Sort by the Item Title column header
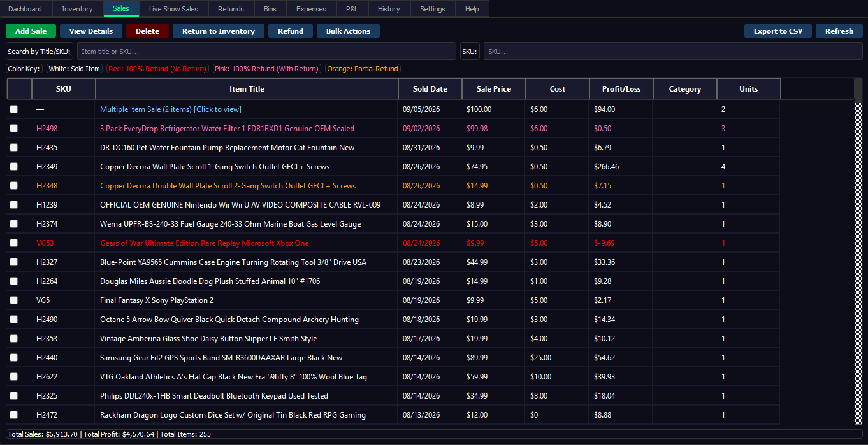This screenshot has width=868, height=445. click(247, 89)
